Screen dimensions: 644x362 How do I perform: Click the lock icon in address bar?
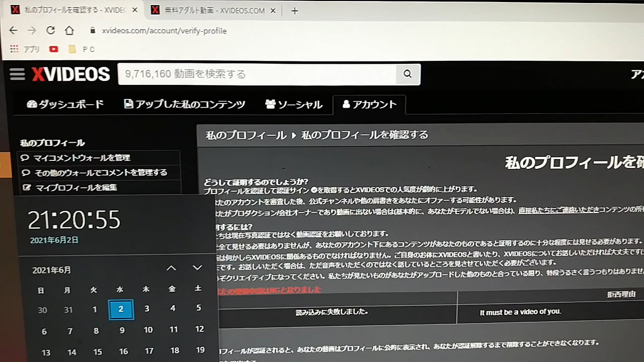[x=93, y=31]
